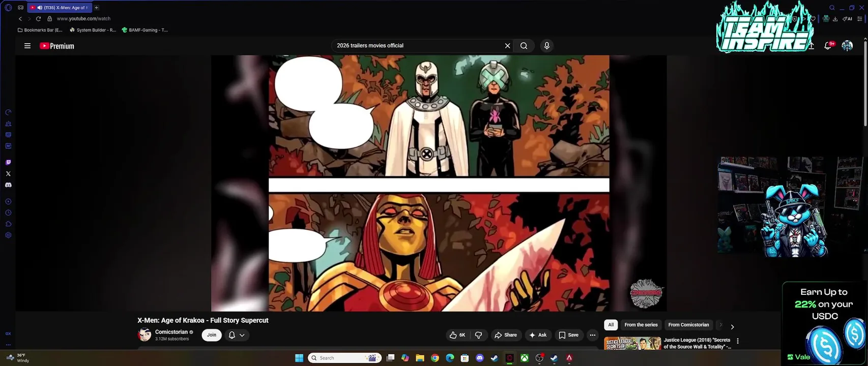The image size is (868, 366).
Task: Open Justice League video options menu
Action: (738, 341)
